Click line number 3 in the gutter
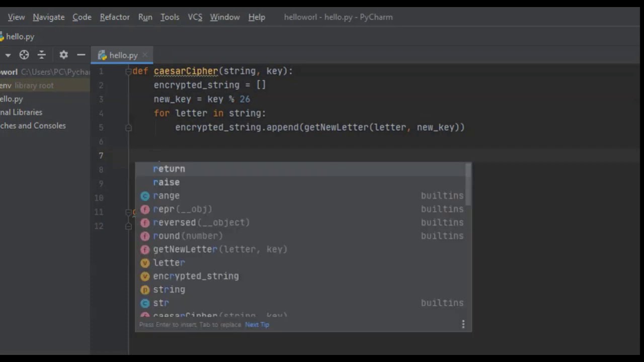The height and width of the screenshot is (362, 644). 101,100
